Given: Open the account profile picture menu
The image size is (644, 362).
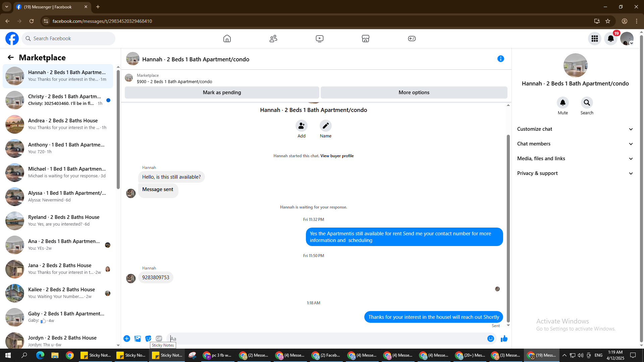Looking at the screenshot, I should 627,39.
